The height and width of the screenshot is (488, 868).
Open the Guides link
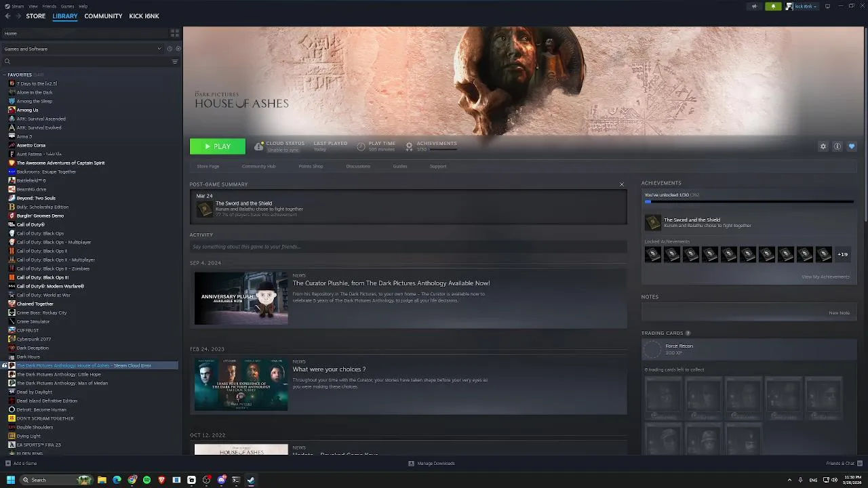pos(400,166)
